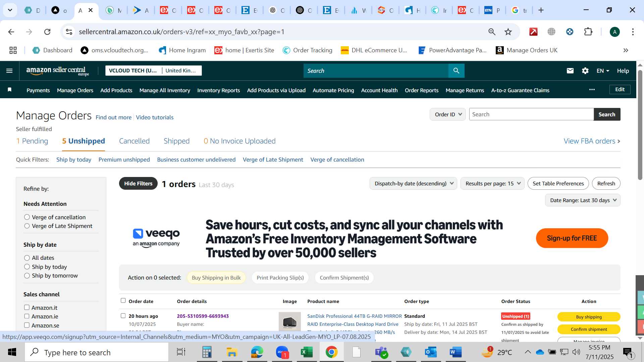The width and height of the screenshot is (644, 362).
Task: Open the Results per page dropdown
Action: click(492, 183)
